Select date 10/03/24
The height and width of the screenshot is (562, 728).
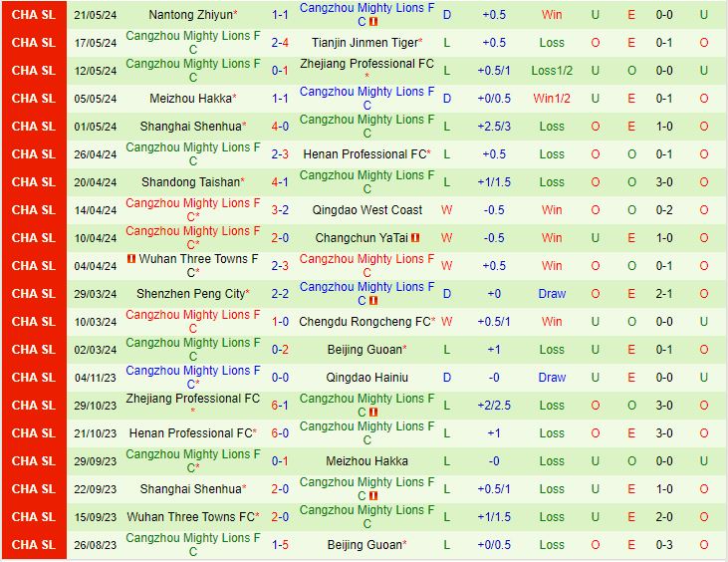(96, 322)
